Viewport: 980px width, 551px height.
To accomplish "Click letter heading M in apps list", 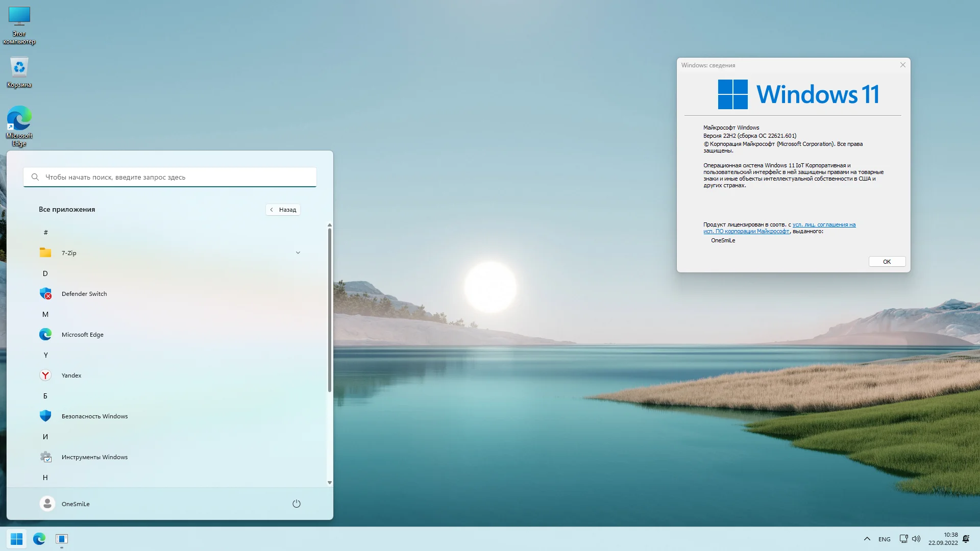I will tap(45, 314).
